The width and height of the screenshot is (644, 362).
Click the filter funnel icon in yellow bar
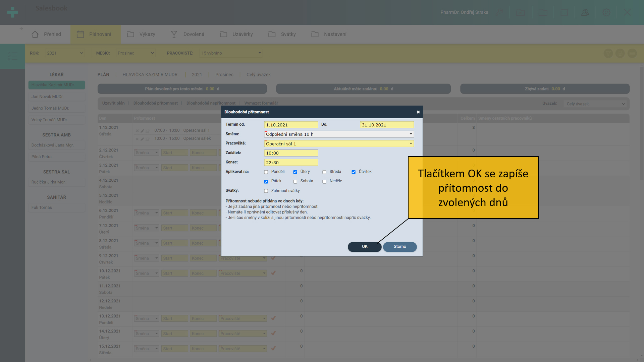pyautogui.click(x=608, y=53)
